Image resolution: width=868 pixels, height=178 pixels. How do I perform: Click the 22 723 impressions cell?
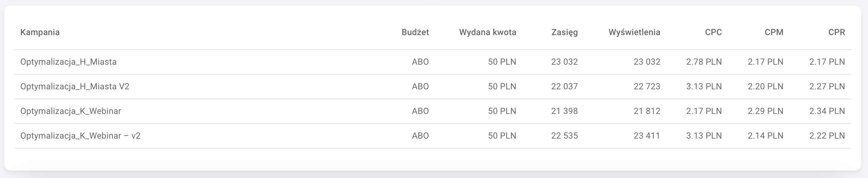pyautogui.click(x=647, y=87)
